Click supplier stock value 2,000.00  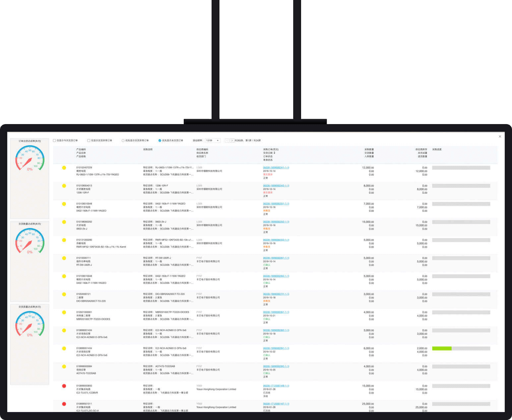tap(422, 348)
